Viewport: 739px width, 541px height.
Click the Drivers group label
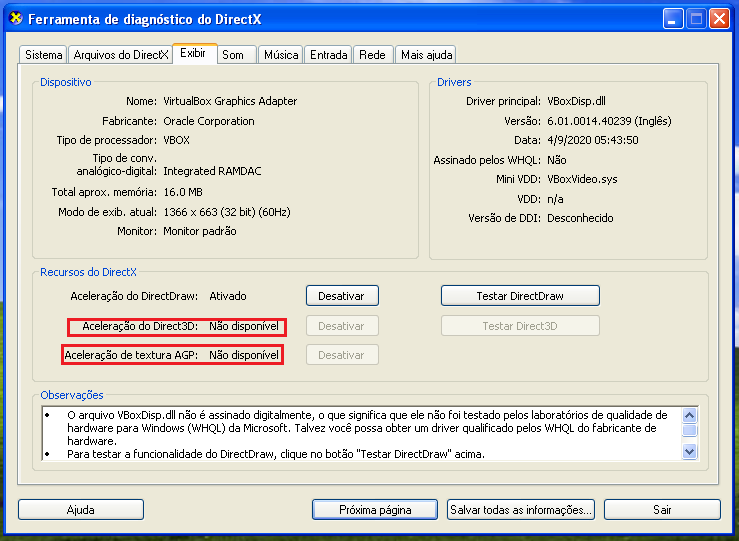pyautogui.click(x=454, y=82)
